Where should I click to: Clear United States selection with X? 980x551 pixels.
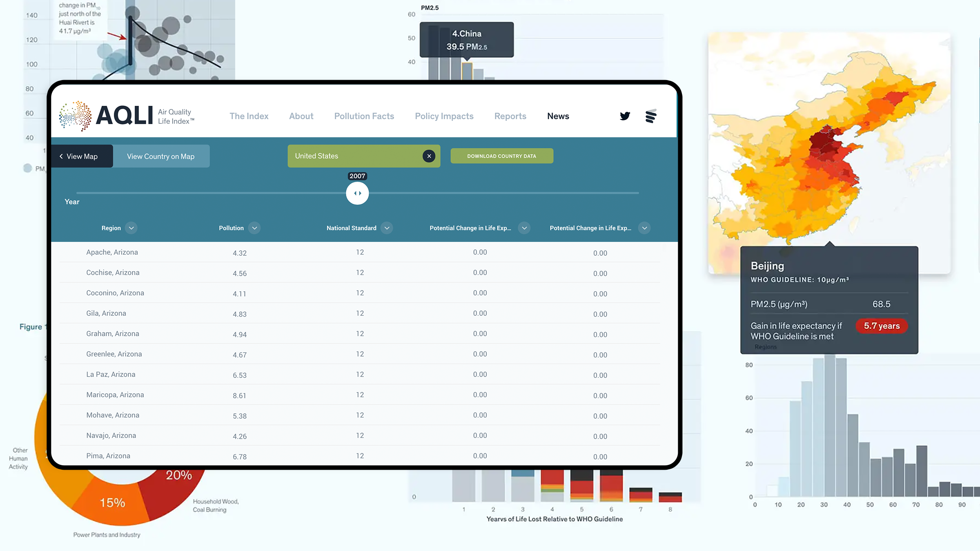pos(429,156)
